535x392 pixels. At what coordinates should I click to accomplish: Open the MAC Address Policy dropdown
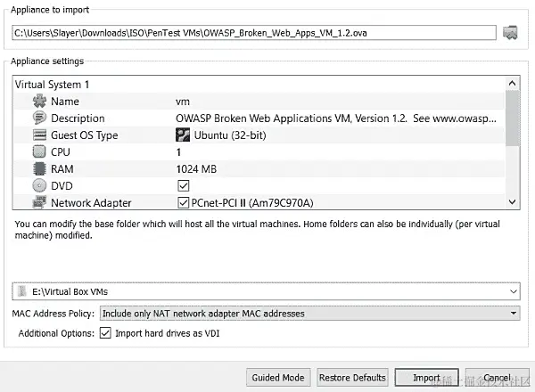tap(514, 314)
